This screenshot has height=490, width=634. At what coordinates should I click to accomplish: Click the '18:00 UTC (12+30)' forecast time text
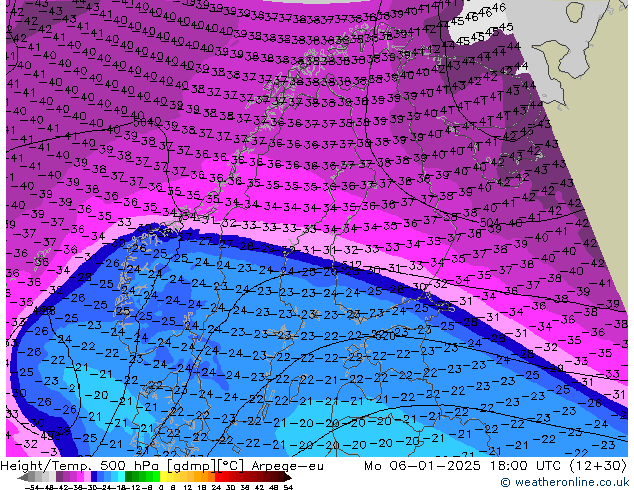tap(558, 466)
